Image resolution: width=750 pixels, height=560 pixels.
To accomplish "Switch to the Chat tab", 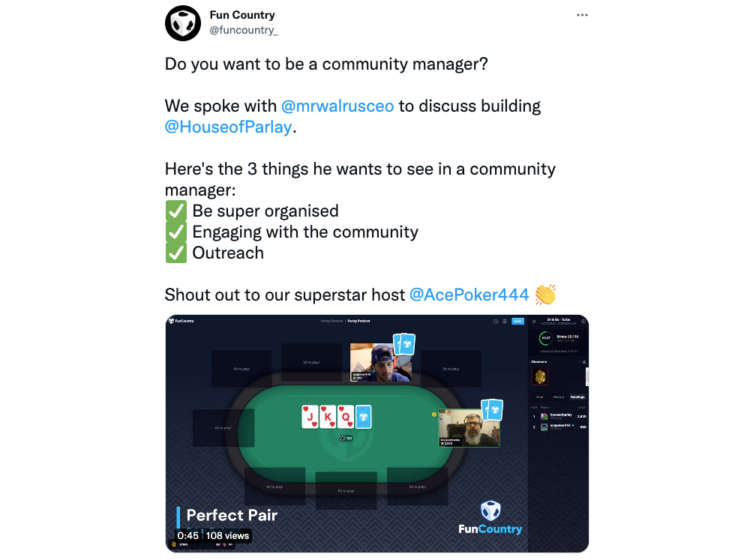I will point(539,397).
